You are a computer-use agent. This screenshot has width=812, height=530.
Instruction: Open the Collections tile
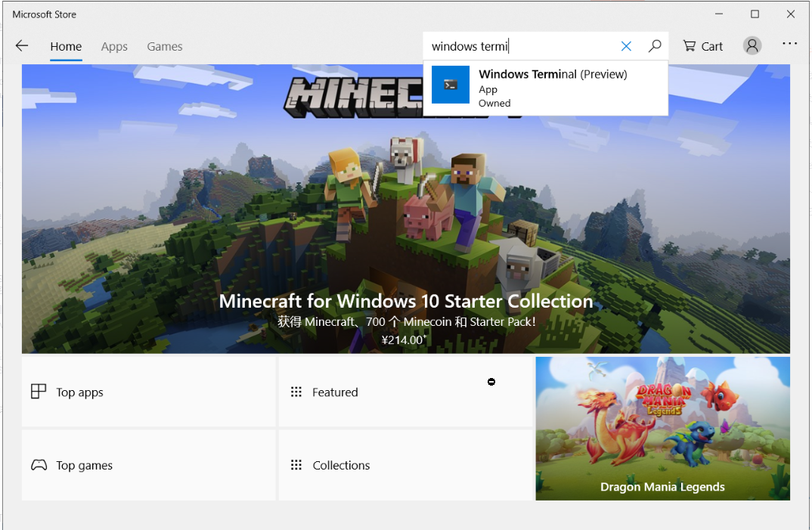(405, 465)
